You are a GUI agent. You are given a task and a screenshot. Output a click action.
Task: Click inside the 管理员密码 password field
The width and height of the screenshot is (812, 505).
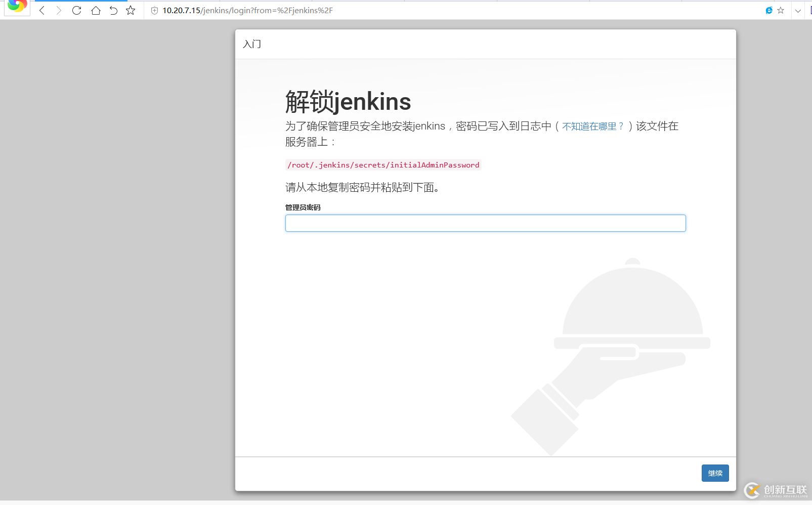(485, 223)
